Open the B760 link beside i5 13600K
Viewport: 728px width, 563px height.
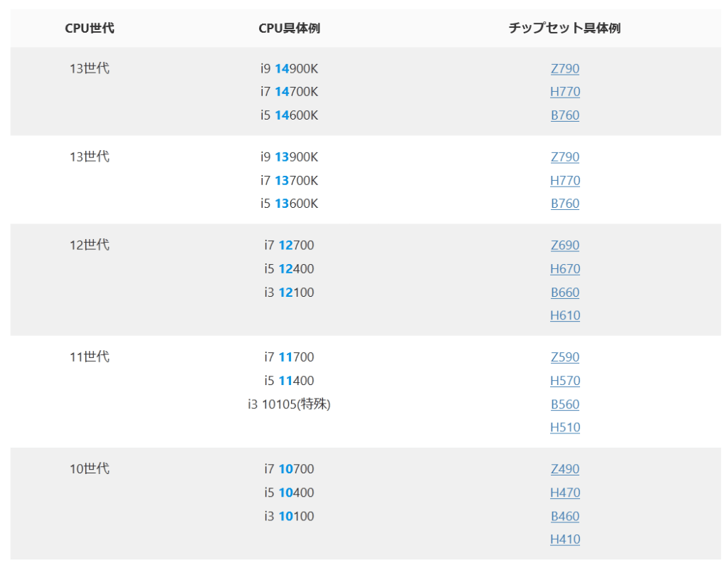[565, 204]
